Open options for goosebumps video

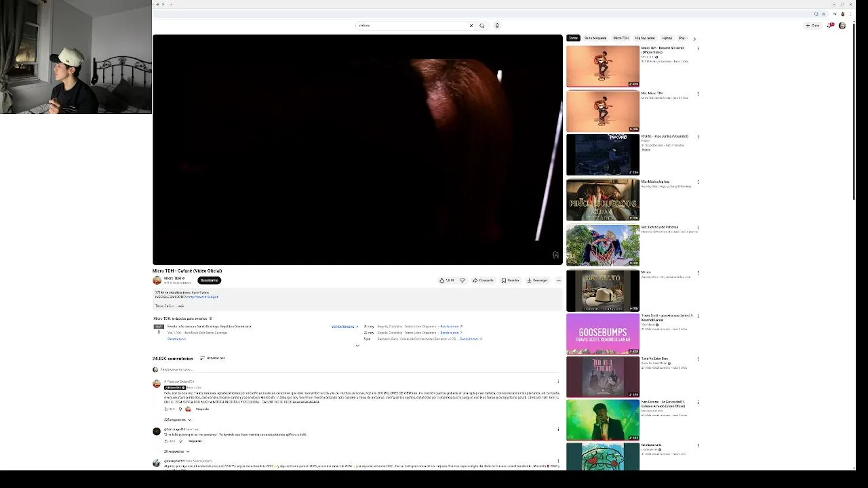tap(698, 316)
